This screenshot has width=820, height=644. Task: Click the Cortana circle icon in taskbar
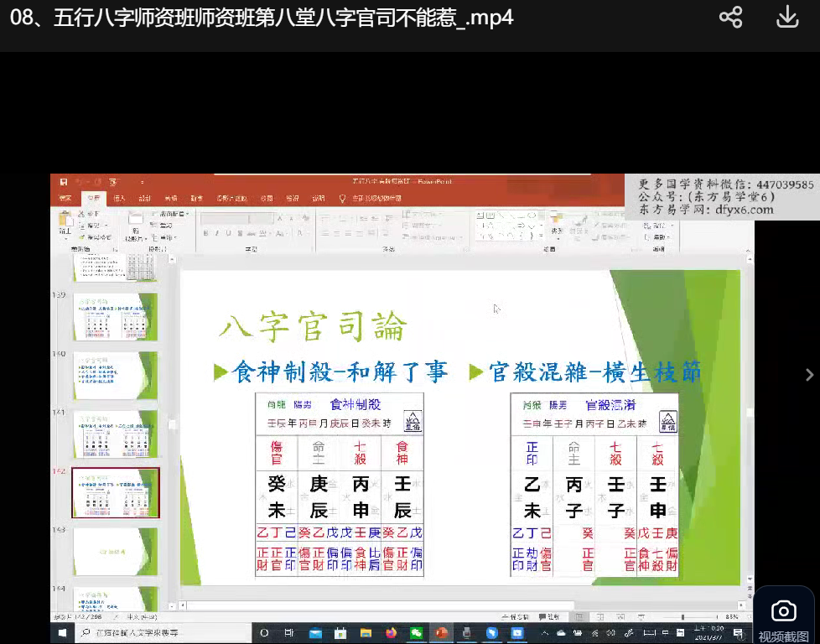(264, 633)
